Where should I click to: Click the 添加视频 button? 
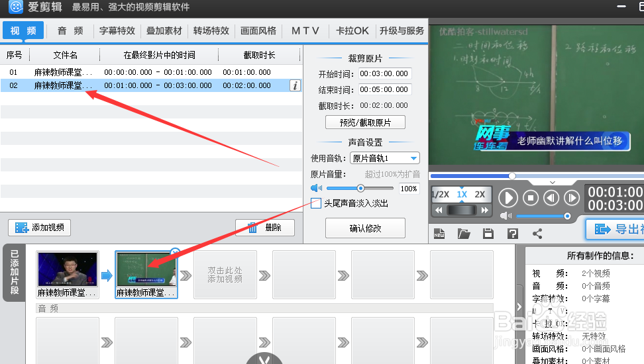[40, 228]
